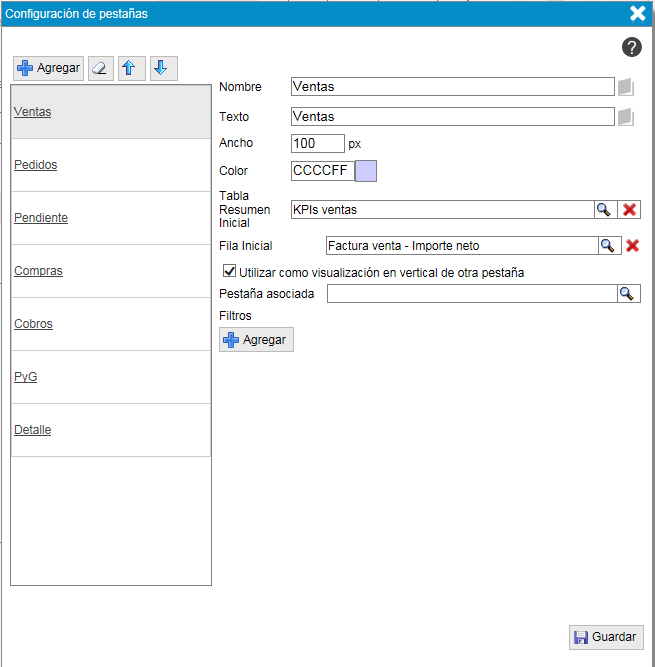Click the eraser icon in the toolbar

98,68
